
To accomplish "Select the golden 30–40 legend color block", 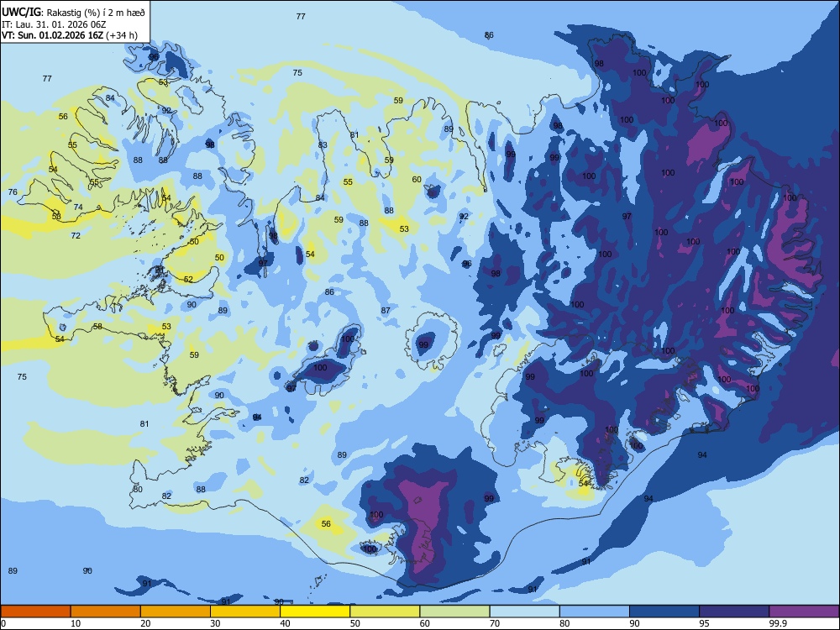I will (245, 612).
